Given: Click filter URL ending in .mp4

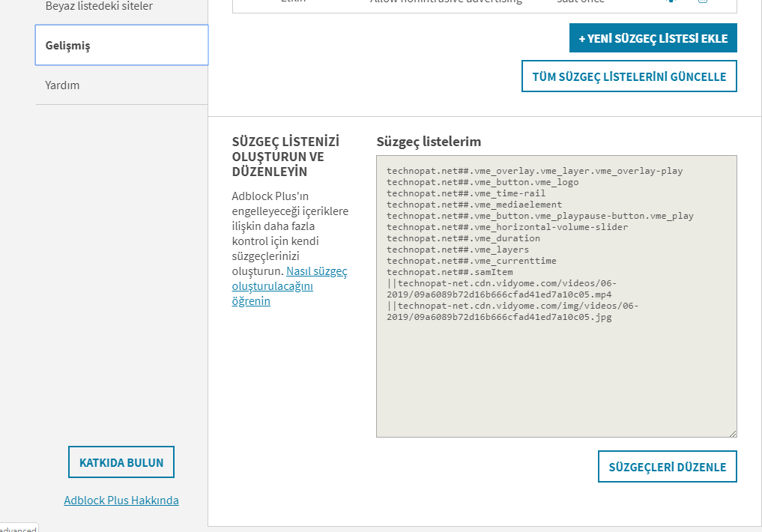Looking at the screenshot, I should pyautogui.click(x=501, y=288).
